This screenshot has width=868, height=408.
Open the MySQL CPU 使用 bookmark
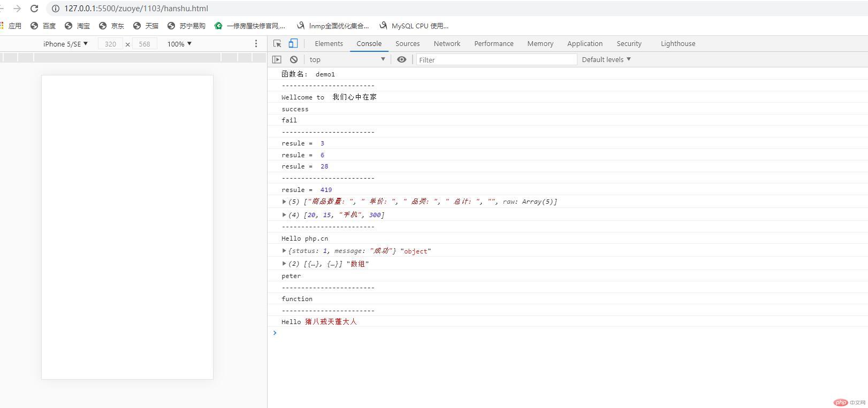coord(414,26)
